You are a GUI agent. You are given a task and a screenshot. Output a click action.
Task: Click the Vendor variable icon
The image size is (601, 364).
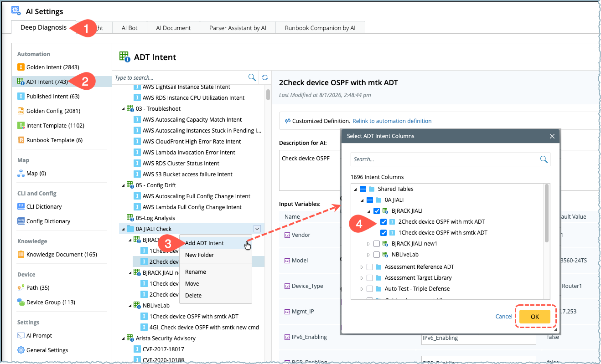tap(287, 235)
